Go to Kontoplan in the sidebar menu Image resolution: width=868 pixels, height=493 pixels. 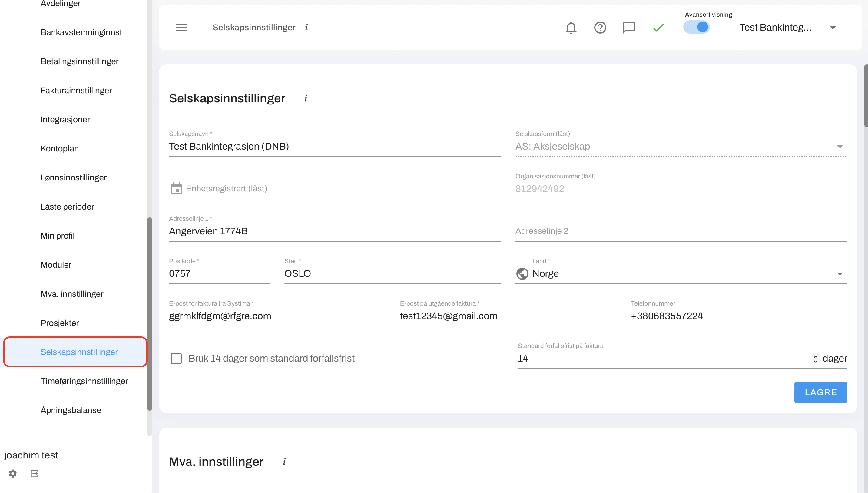point(60,149)
